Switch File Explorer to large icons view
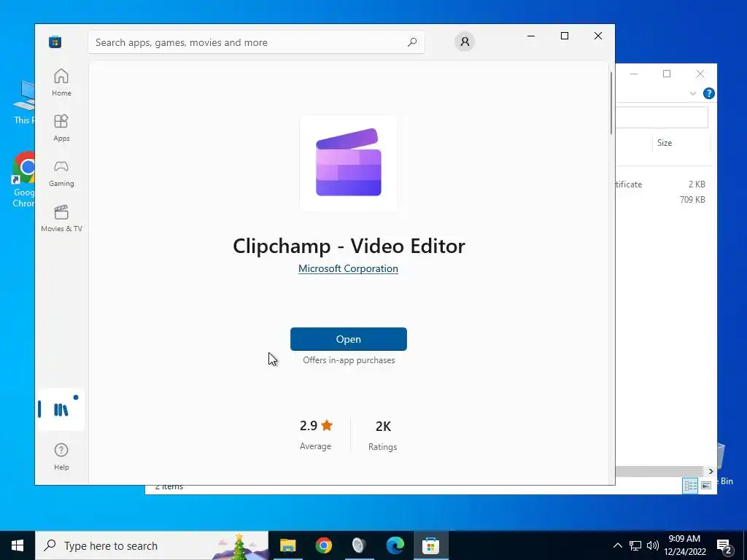The image size is (747, 560). pyautogui.click(x=706, y=485)
